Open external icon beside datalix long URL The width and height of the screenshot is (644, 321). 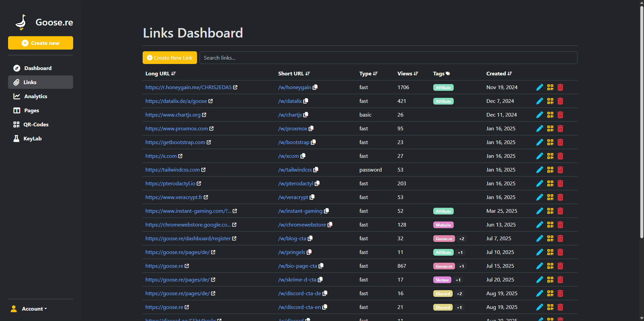[x=210, y=101]
